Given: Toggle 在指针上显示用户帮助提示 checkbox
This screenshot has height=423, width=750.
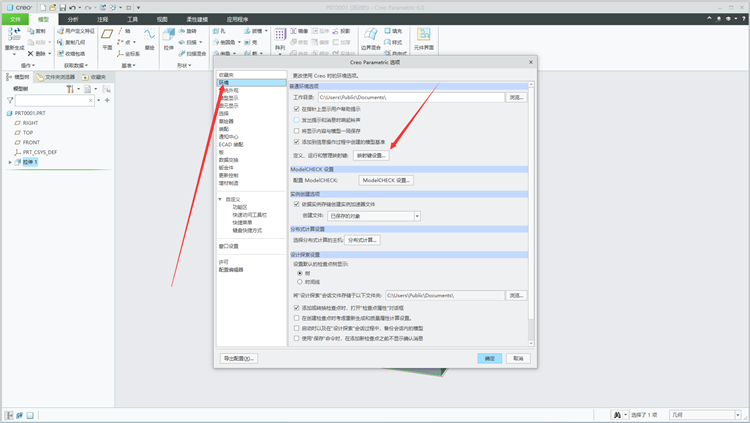Looking at the screenshot, I should tap(297, 109).
